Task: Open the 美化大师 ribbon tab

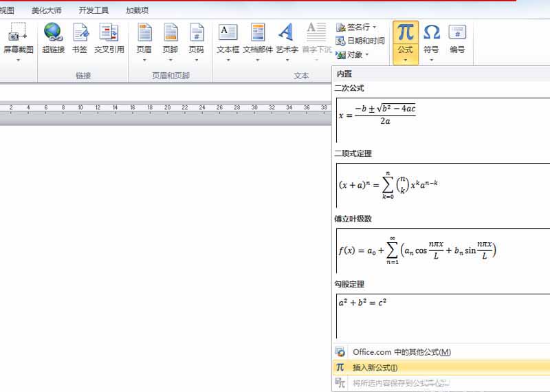Action: pos(46,10)
